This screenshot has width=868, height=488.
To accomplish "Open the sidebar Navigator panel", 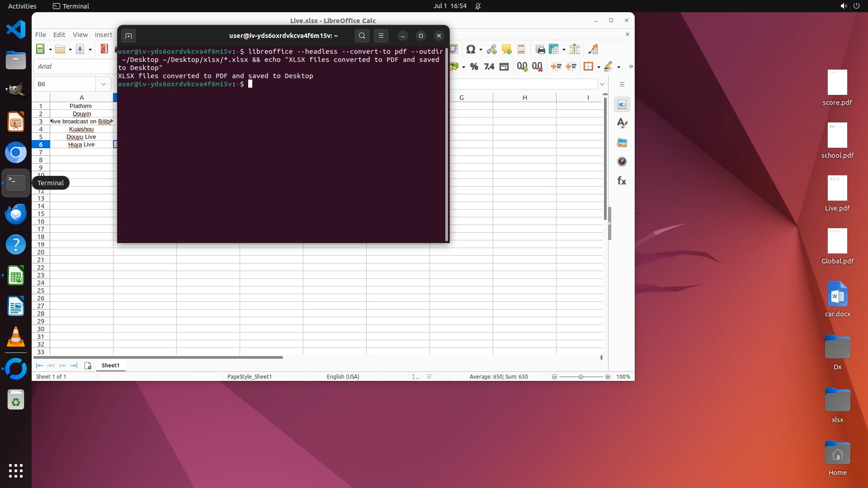I will click(622, 162).
